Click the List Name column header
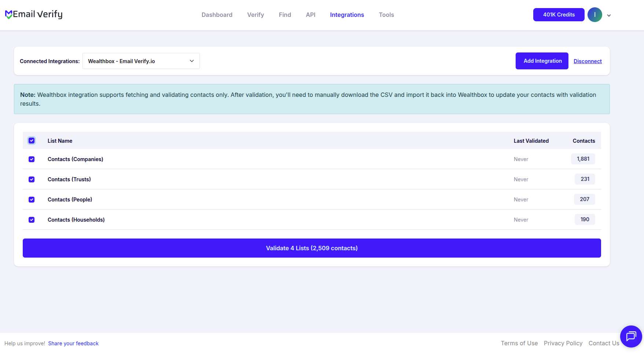 coord(60,141)
